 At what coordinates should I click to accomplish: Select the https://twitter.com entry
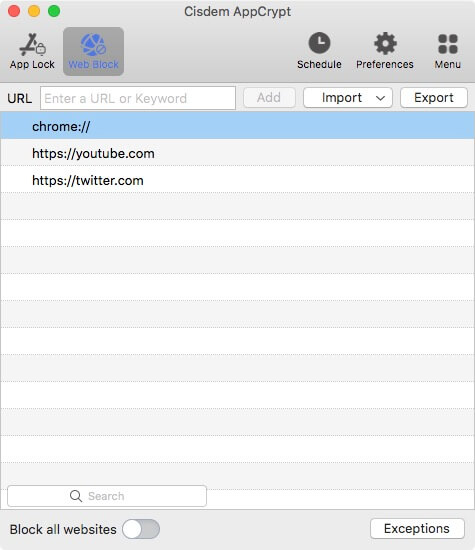(x=238, y=180)
